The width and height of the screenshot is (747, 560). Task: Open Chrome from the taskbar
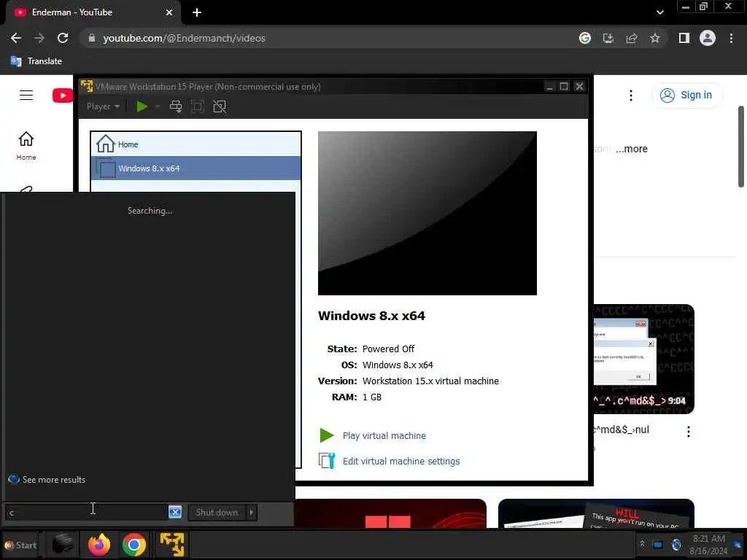[x=134, y=544]
